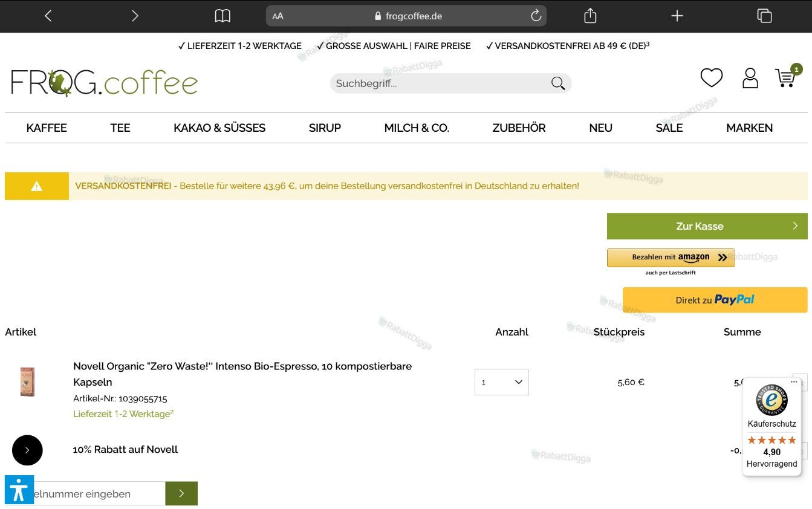The image size is (812, 509).
Task: Open the NEU menu item
Action: tap(600, 128)
